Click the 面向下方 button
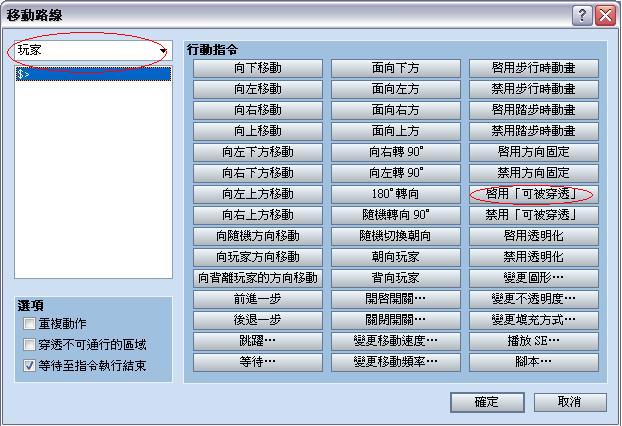The height and width of the screenshot is (426, 622). [396, 68]
